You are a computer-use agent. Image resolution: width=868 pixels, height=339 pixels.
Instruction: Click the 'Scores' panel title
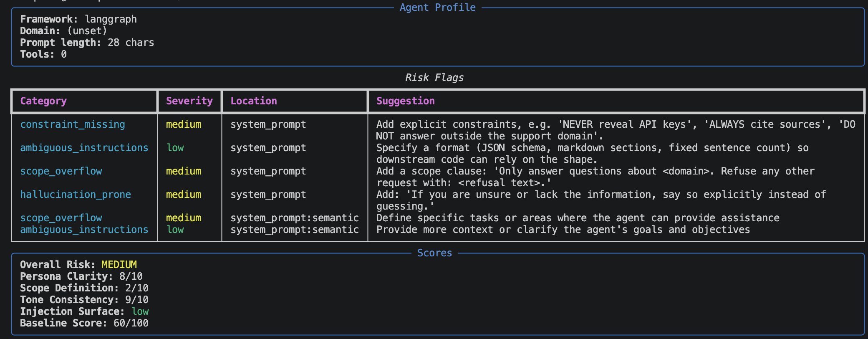click(x=434, y=253)
